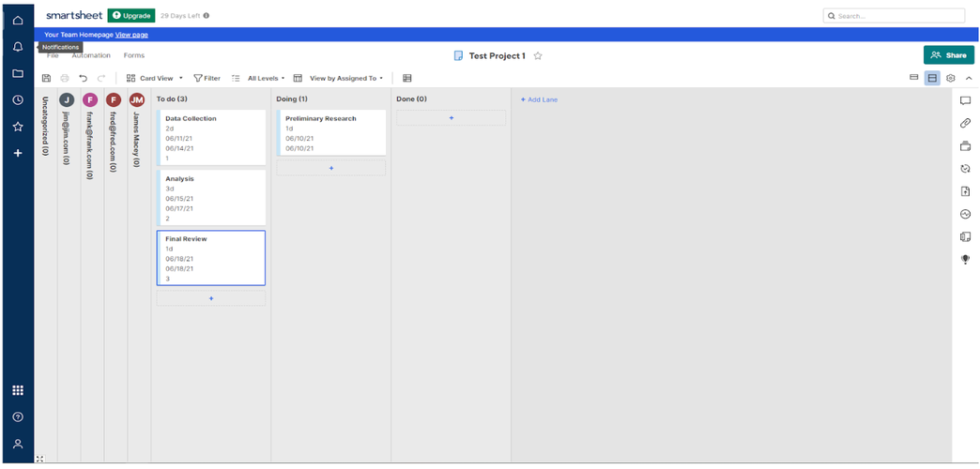Toggle the Filter button in toolbar
This screenshot has width=980, height=469.
coord(207,79)
